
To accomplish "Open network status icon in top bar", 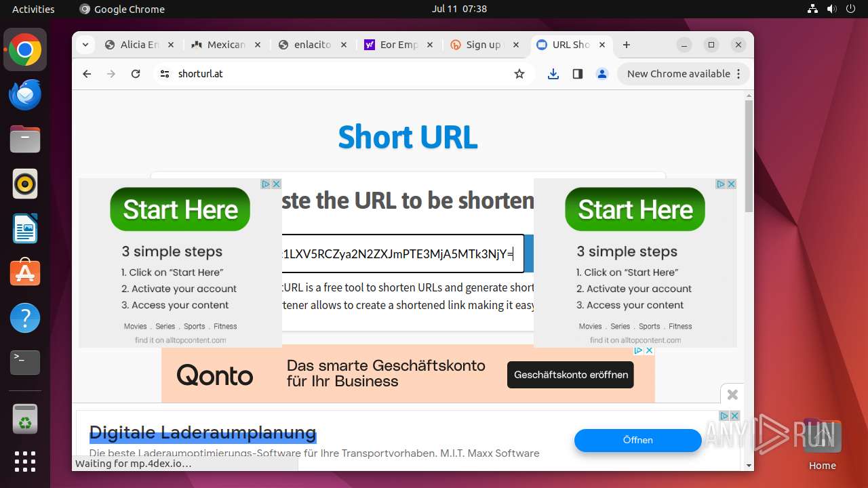I will coord(813,9).
